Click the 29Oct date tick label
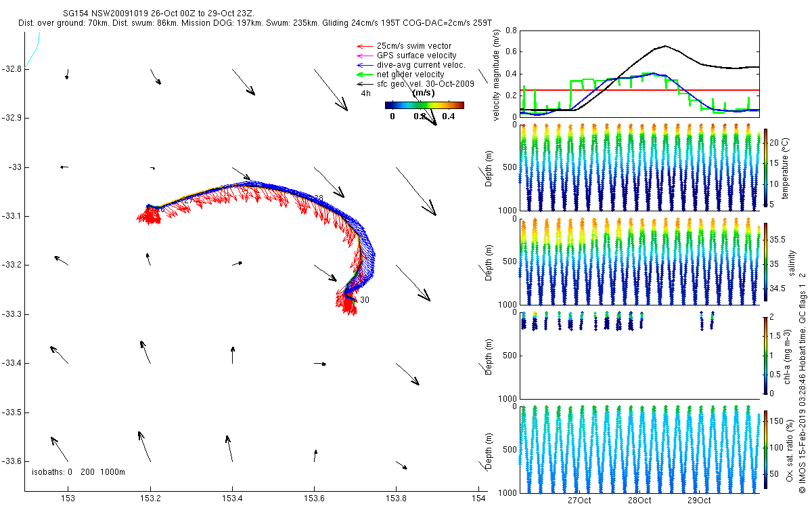Image resolution: width=812 pixels, height=508 pixels. (698, 501)
